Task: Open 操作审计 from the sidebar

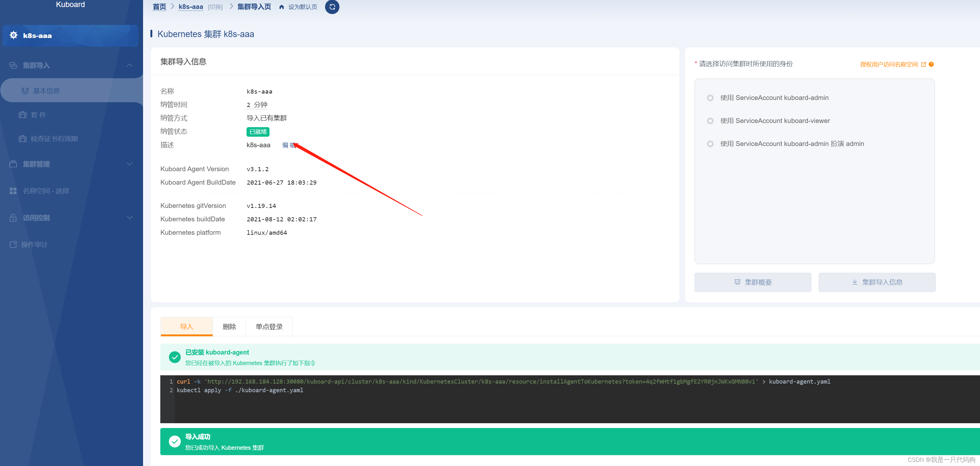Action: [x=34, y=244]
